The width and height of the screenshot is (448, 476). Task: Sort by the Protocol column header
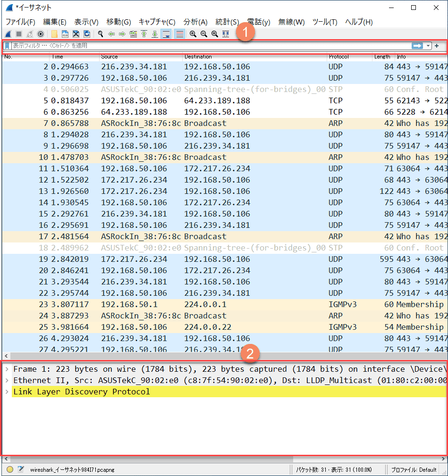coord(350,57)
